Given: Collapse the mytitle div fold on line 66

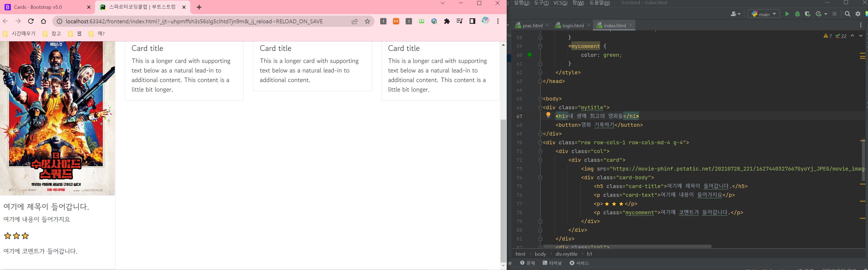Looking at the screenshot, I should tap(540, 107).
